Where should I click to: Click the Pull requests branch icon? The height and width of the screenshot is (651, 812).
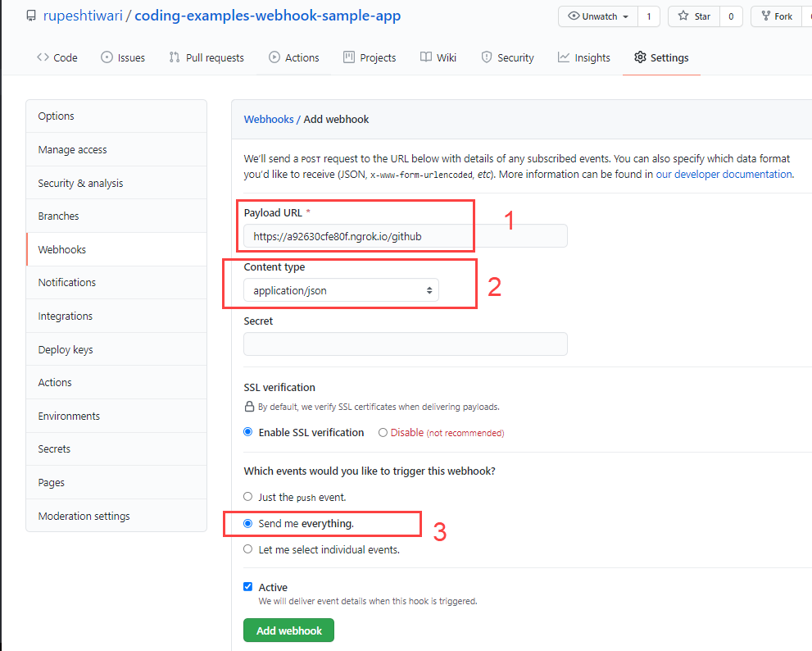coord(175,57)
